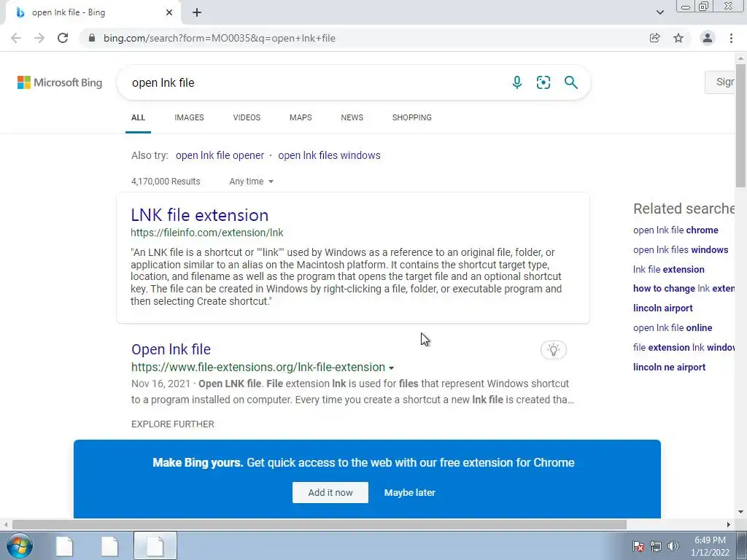Click the magnifier search icon

[x=570, y=82]
